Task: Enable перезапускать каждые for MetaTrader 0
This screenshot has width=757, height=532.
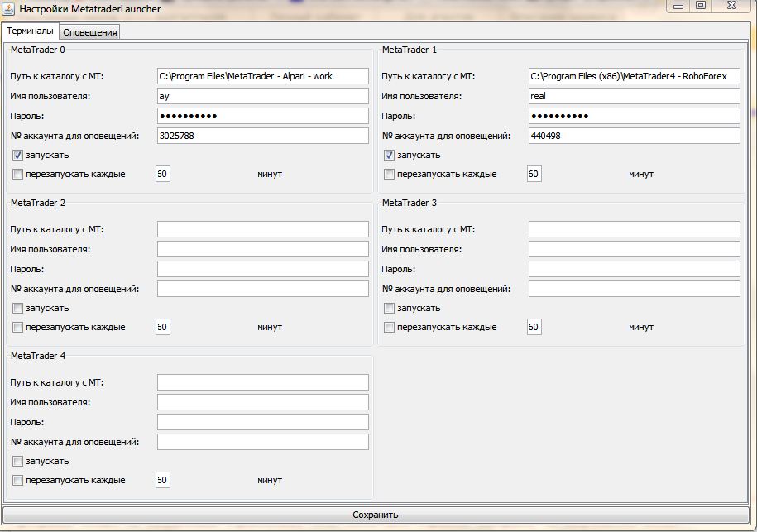Action: click(x=17, y=174)
